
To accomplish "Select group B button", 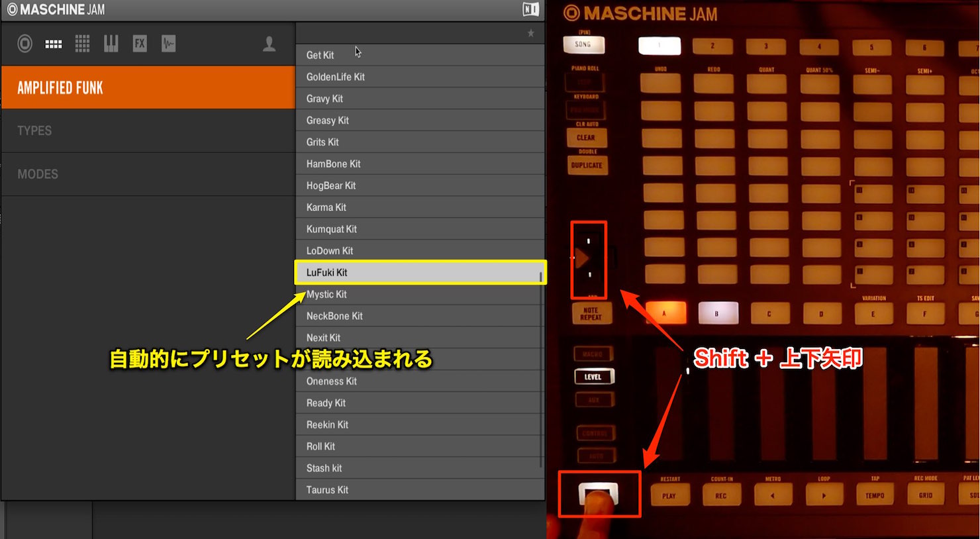I will tap(717, 313).
